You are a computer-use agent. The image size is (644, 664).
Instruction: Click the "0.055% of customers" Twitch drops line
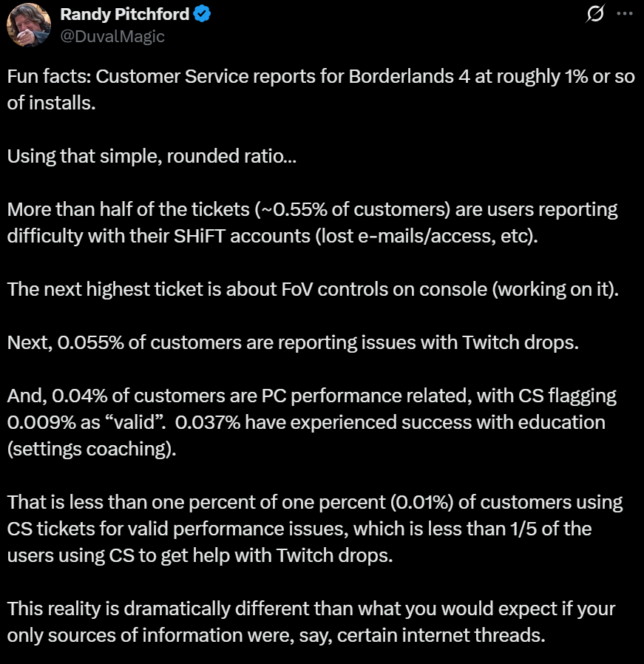(293, 342)
